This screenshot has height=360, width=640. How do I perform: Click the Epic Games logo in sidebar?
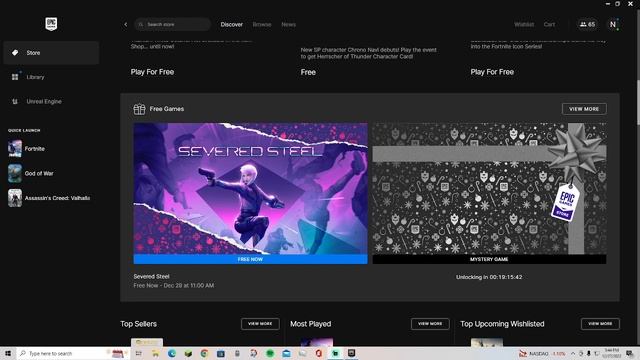tap(51, 24)
